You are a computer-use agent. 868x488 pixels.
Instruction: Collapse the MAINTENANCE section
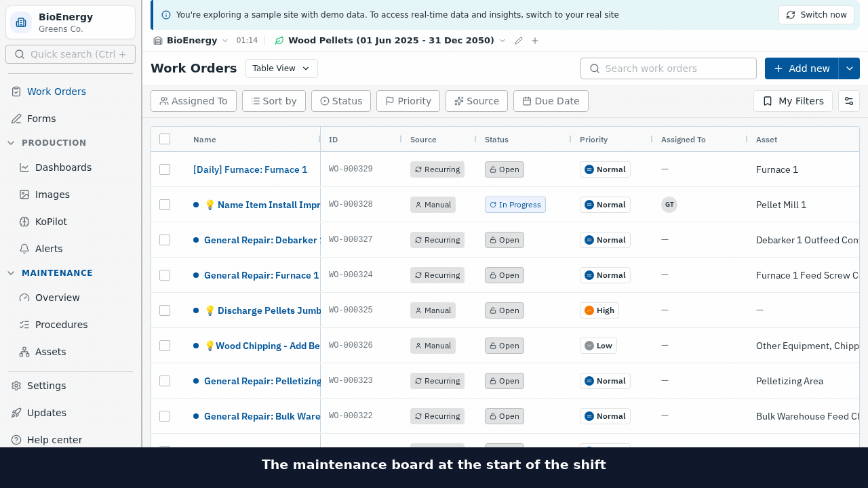pos(11,273)
